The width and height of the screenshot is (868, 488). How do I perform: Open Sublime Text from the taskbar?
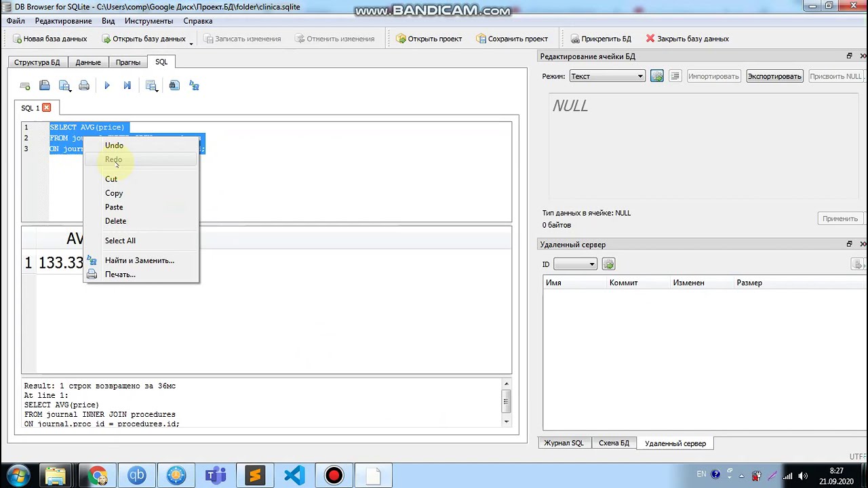pyautogui.click(x=255, y=475)
